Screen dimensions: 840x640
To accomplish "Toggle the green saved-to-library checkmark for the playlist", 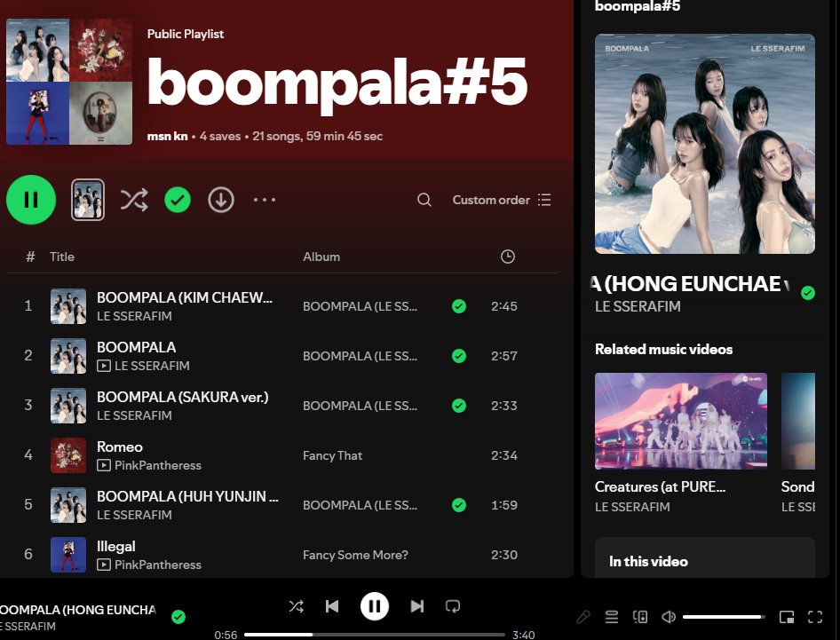I will point(178,200).
